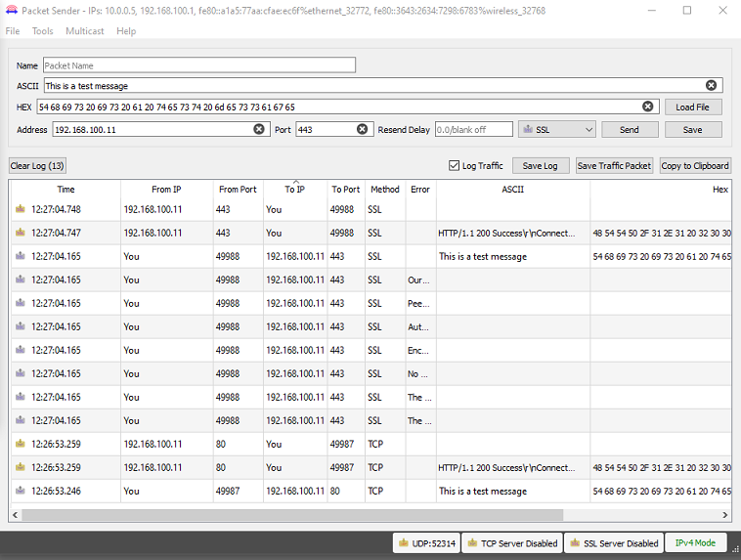Sort log by the Method column header
741x560 pixels.
[385, 189]
